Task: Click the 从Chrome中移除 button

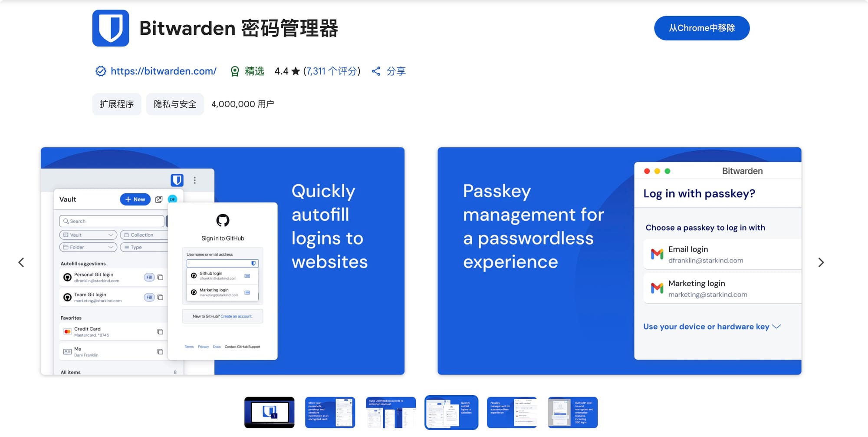Action: [x=701, y=28]
